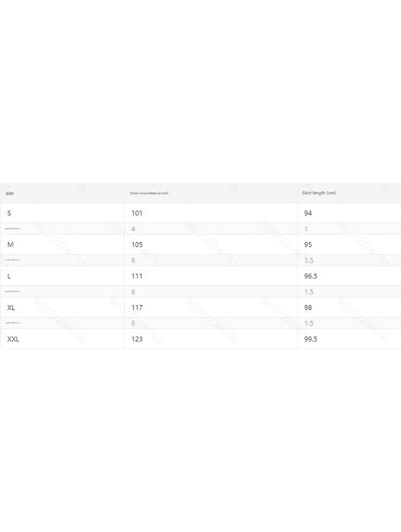Select the XL size cell
The width and height of the screenshot is (401, 532).
pos(11,307)
